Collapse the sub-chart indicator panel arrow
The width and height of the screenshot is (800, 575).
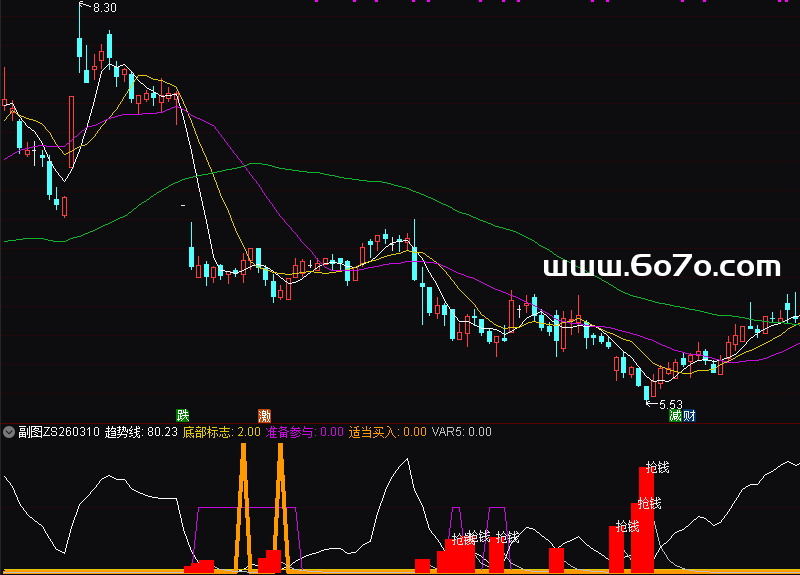tap(9, 433)
